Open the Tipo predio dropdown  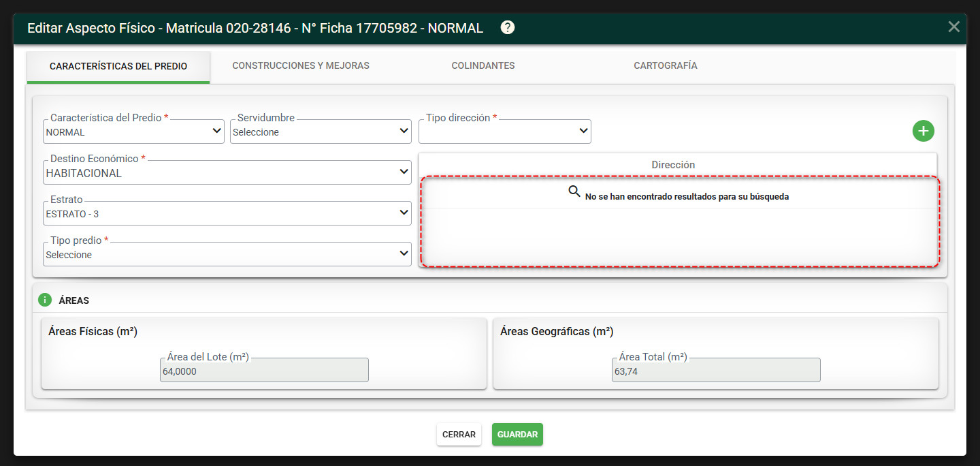pyautogui.click(x=227, y=254)
